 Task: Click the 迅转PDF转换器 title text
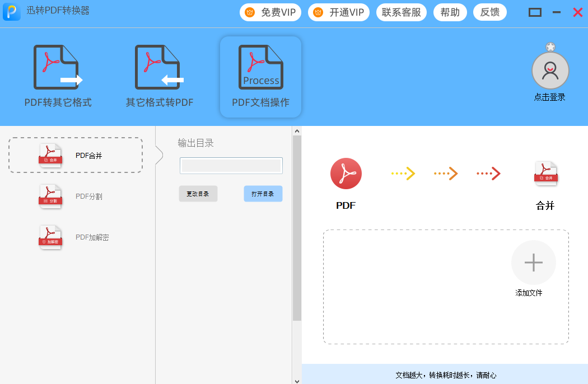58,11
